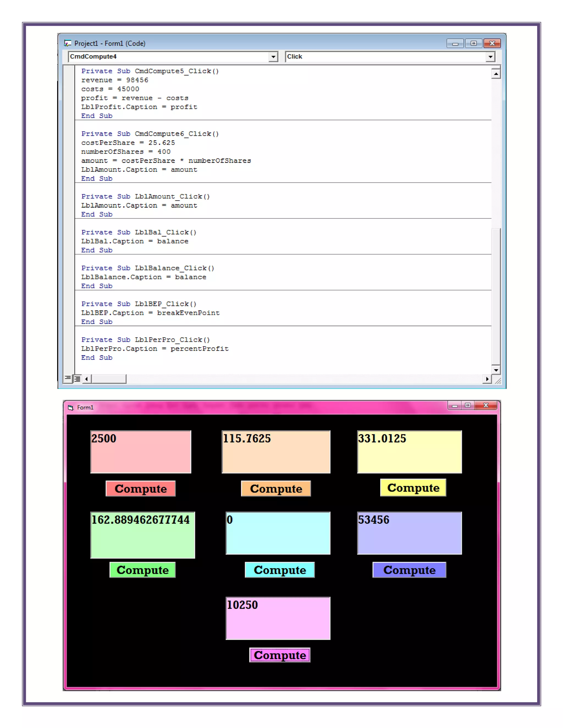Screen dimensions: 563x728
Task: Click the cyan Compute button
Action: tap(280, 570)
